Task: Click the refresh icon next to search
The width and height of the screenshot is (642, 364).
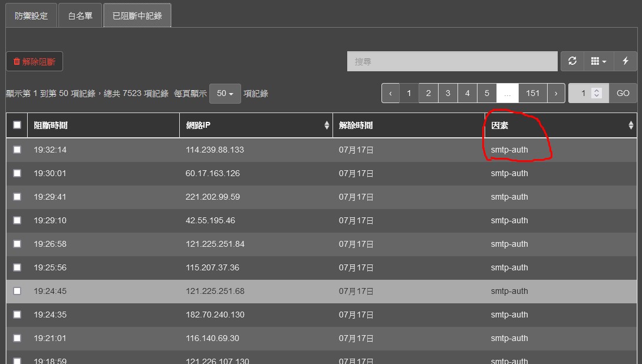Action: click(572, 61)
